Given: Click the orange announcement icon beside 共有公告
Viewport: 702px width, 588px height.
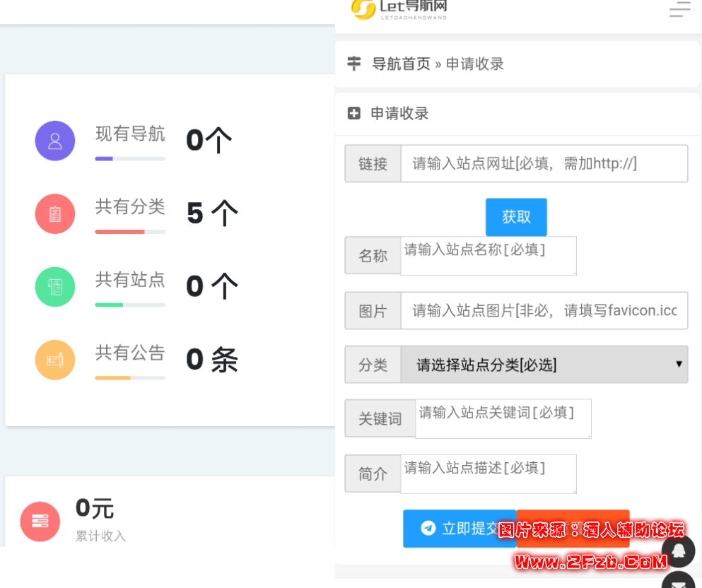Looking at the screenshot, I should [55, 360].
